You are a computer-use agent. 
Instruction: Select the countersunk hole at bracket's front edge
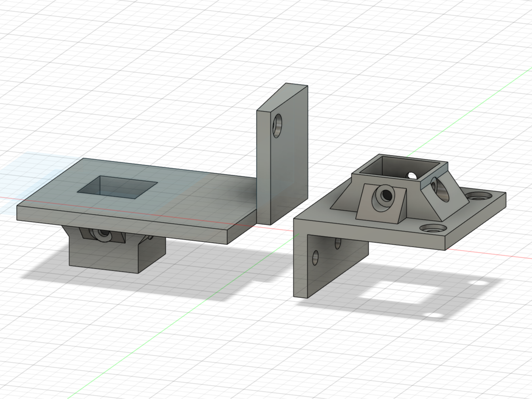coord(434,229)
